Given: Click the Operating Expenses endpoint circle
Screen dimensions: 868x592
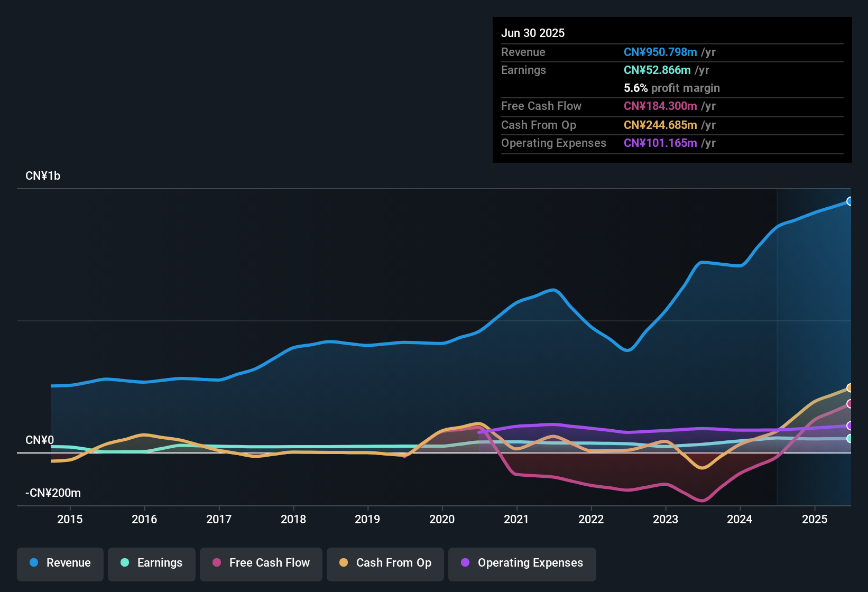Looking at the screenshot, I should click(850, 426).
